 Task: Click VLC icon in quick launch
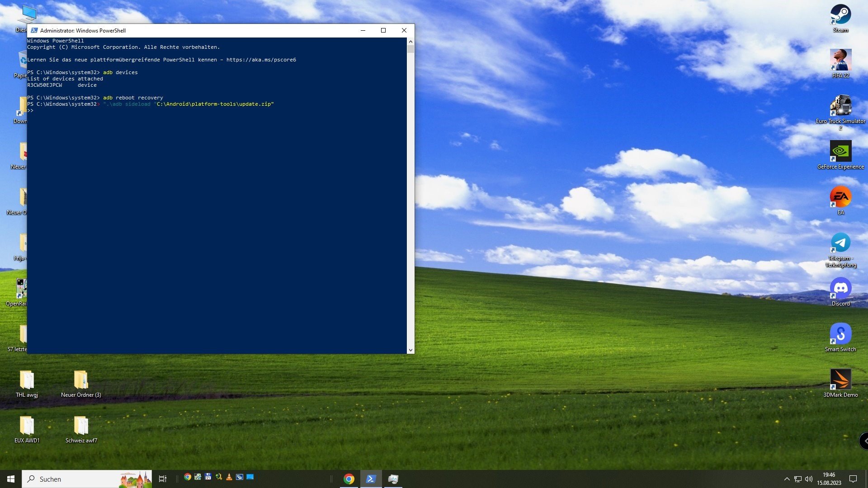click(229, 477)
